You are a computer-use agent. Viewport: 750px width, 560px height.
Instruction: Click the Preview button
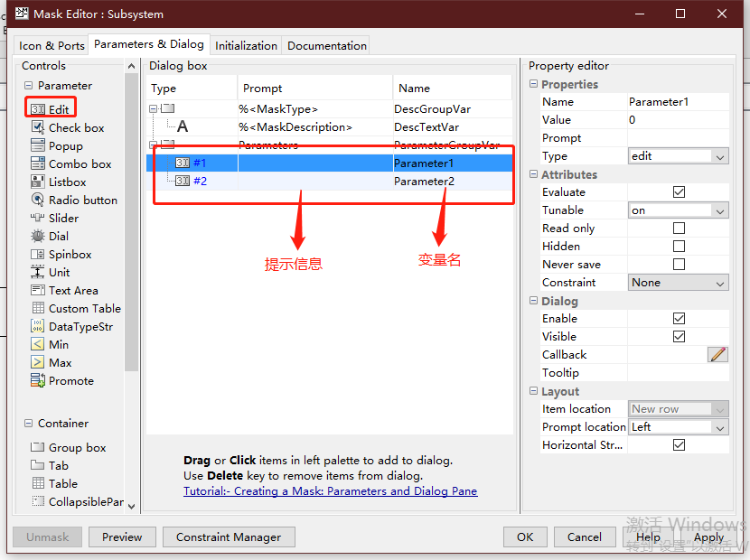tap(122, 537)
